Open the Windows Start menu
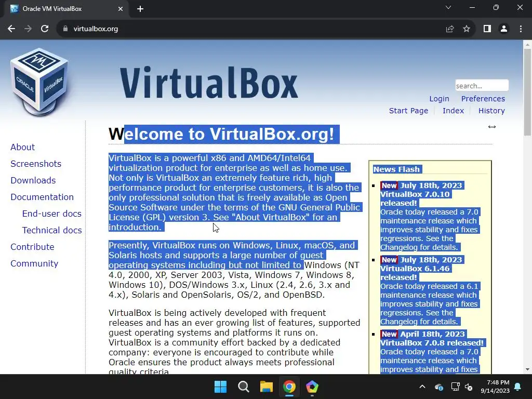This screenshot has width=532, height=399. (x=220, y=387)
